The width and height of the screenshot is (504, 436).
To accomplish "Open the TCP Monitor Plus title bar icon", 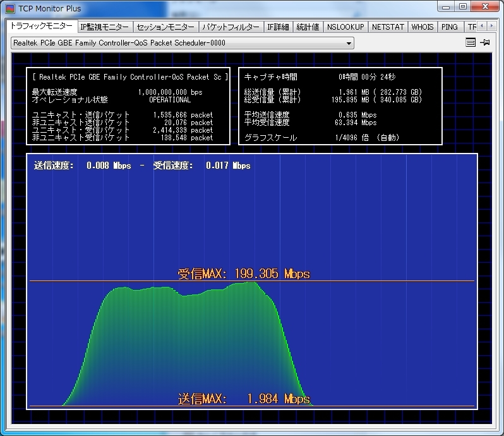I will click(x=11, y=9).
